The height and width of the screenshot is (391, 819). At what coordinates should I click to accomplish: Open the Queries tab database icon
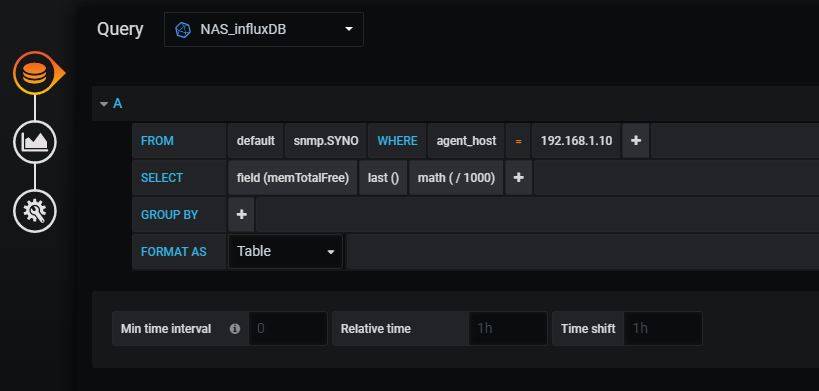(34, 73)
